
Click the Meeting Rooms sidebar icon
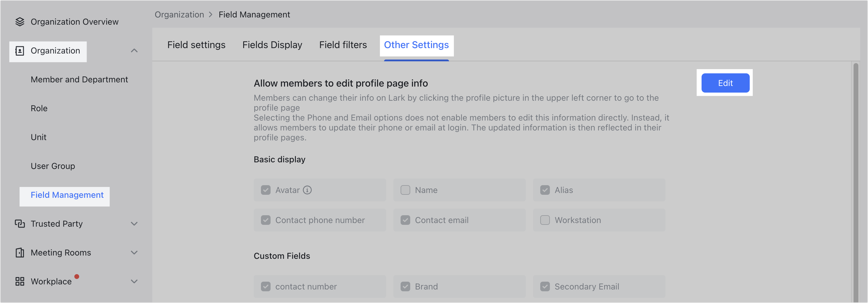20,252
